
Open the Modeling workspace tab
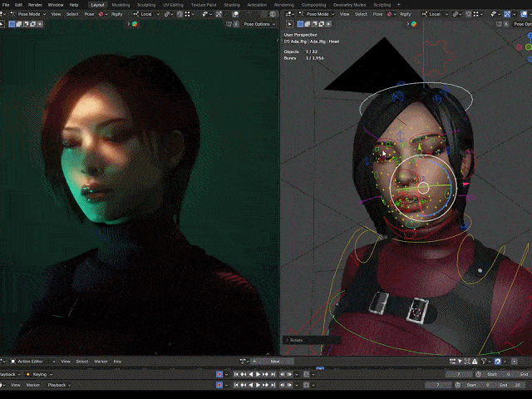click(x=121, y=5)
